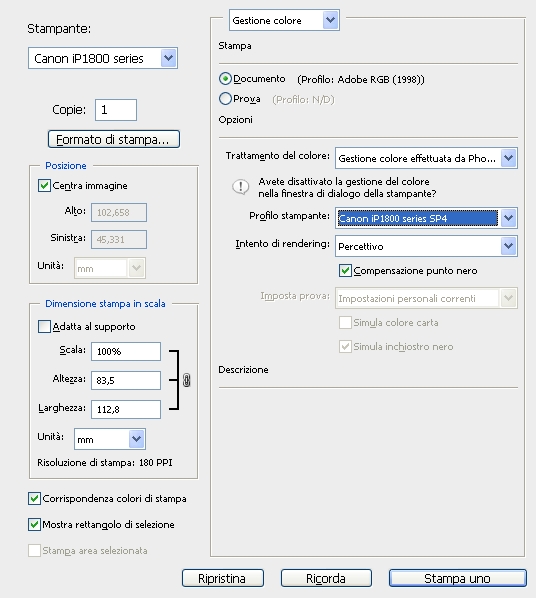Open the Profilo stampante dropdown
The image size is (536, 598).
point(426,218)
